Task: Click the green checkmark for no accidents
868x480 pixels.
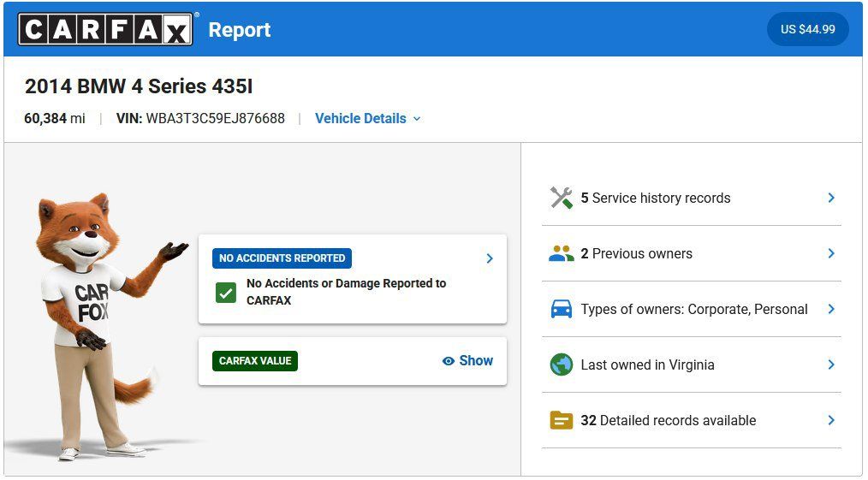Action: [x=226, y=293]
